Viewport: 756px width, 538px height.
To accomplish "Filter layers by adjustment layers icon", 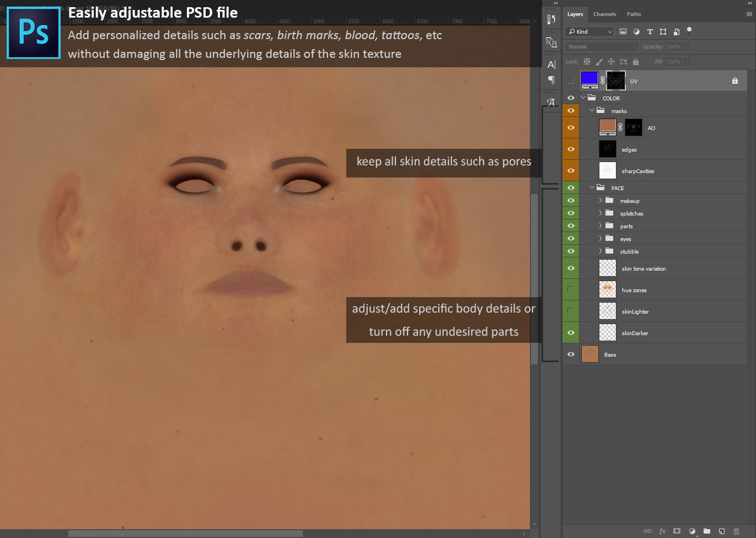I will 636,32.
